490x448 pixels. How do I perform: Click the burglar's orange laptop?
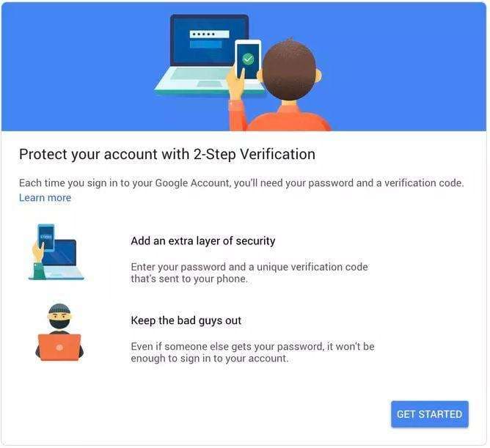[59, 347]
